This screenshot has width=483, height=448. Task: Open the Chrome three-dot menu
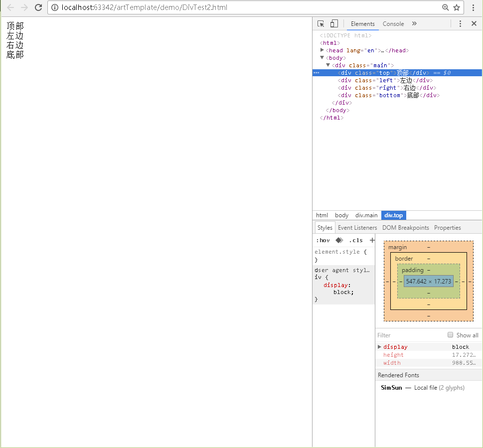pyautogui.click(x=473, y=7)
